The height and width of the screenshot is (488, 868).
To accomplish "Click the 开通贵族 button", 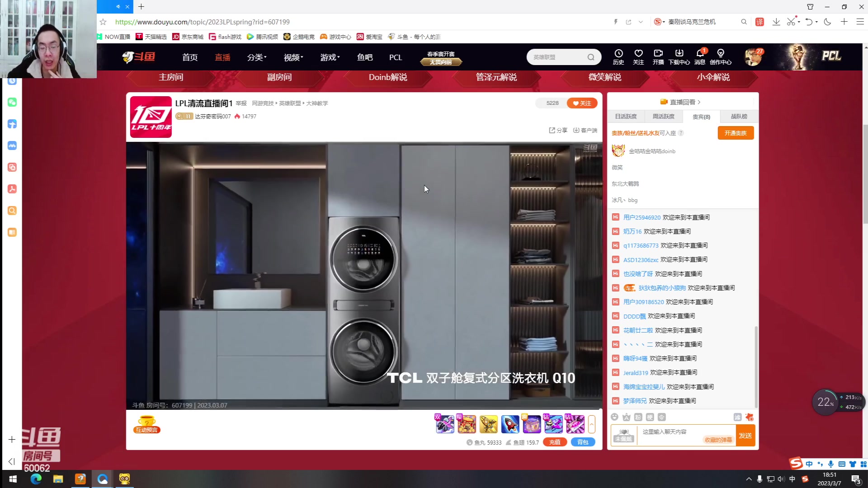I will [x=736, y=133].
